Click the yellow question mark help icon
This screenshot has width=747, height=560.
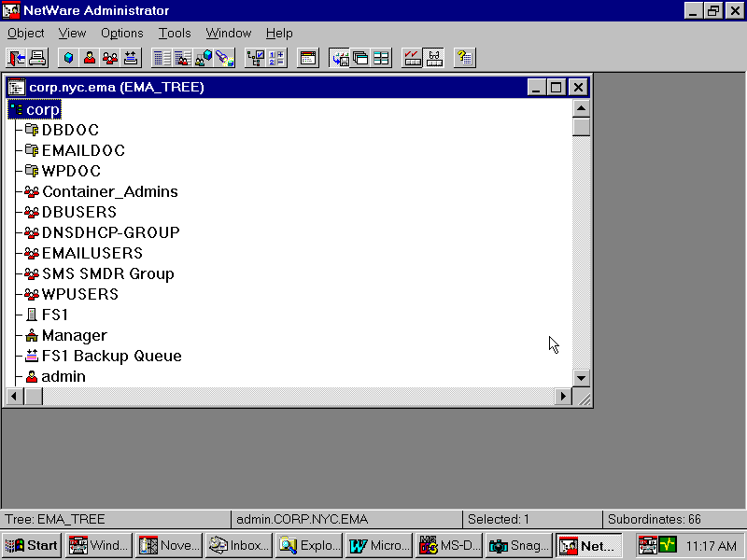464,58
